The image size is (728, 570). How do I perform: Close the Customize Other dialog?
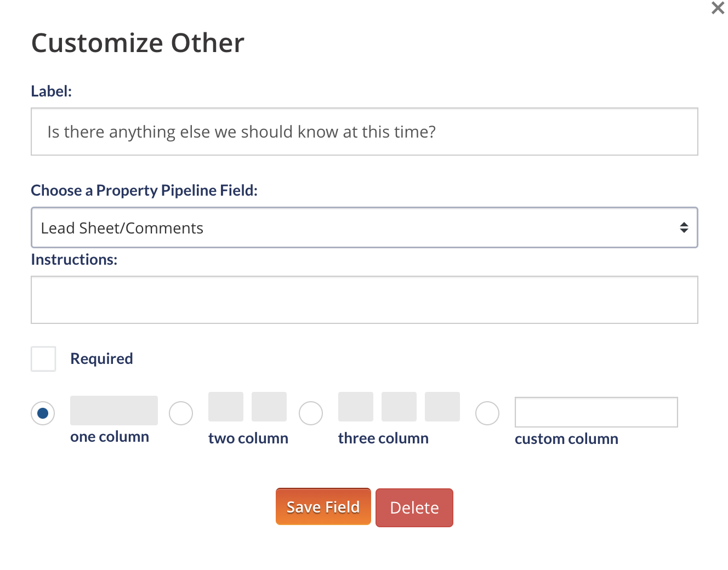(718, 8)
